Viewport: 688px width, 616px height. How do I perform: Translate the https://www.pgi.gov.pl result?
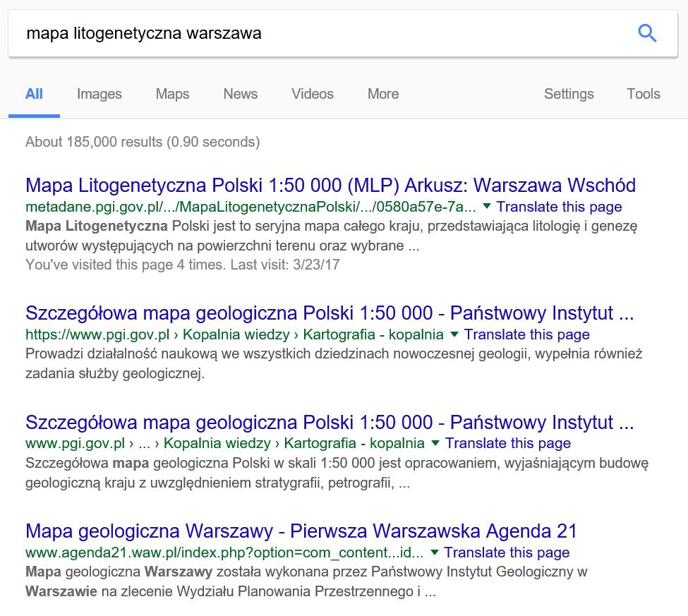526,334
